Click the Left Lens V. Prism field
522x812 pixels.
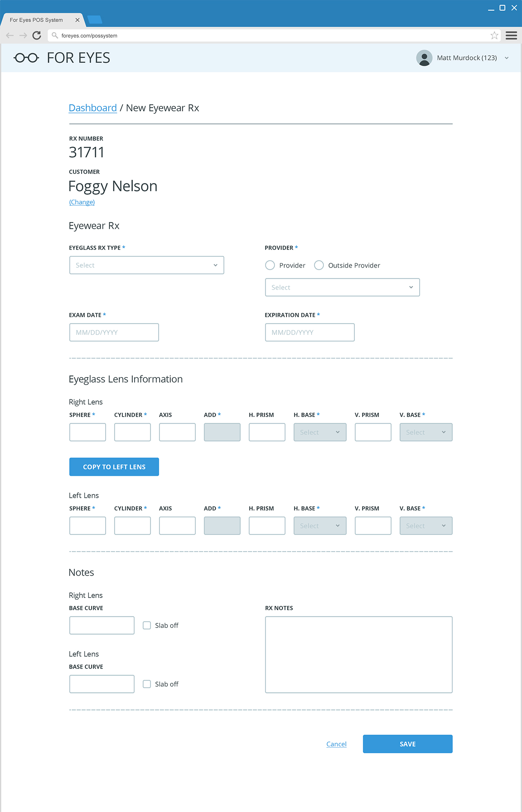coord(373,526)
